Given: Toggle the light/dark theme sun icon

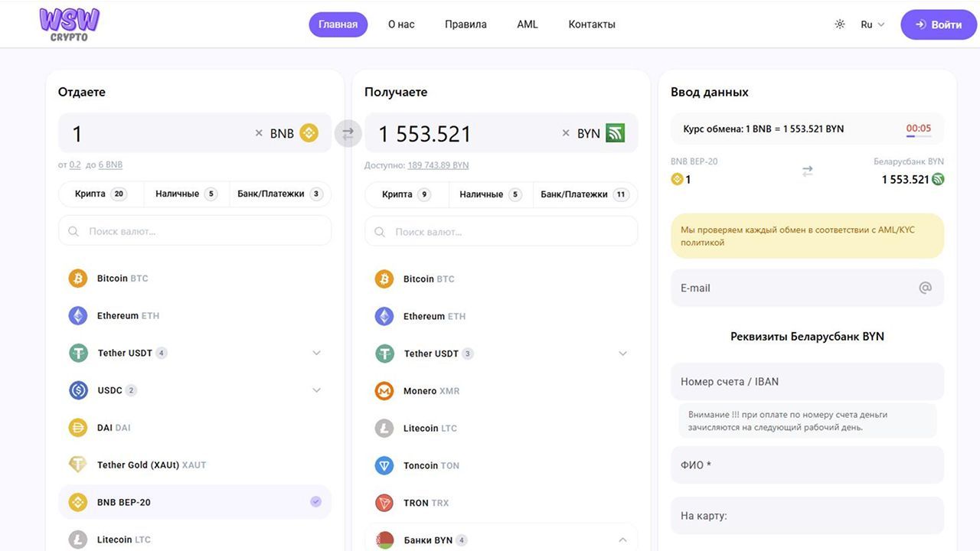Looking at the screenshot, I should pyautogui.click(x=840, y=24).
